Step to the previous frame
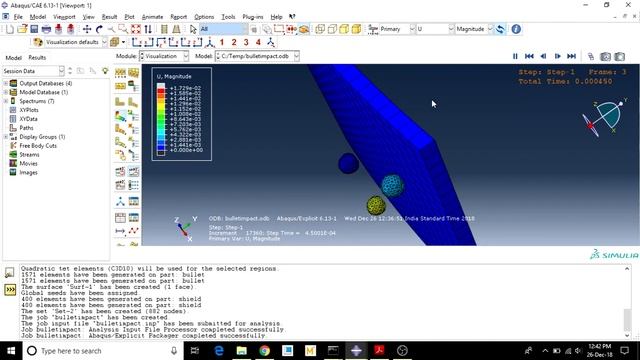This screenshot has width=640, height=360. (x=543, y=56)
